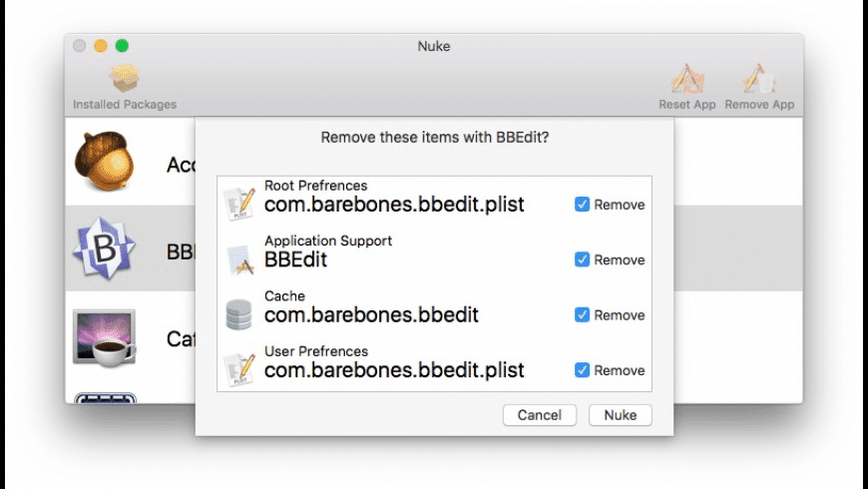Click com.barebones.bbedit.plist under User Prefrences
Viewport: 868px width, 489px height.
click(393, 370)
